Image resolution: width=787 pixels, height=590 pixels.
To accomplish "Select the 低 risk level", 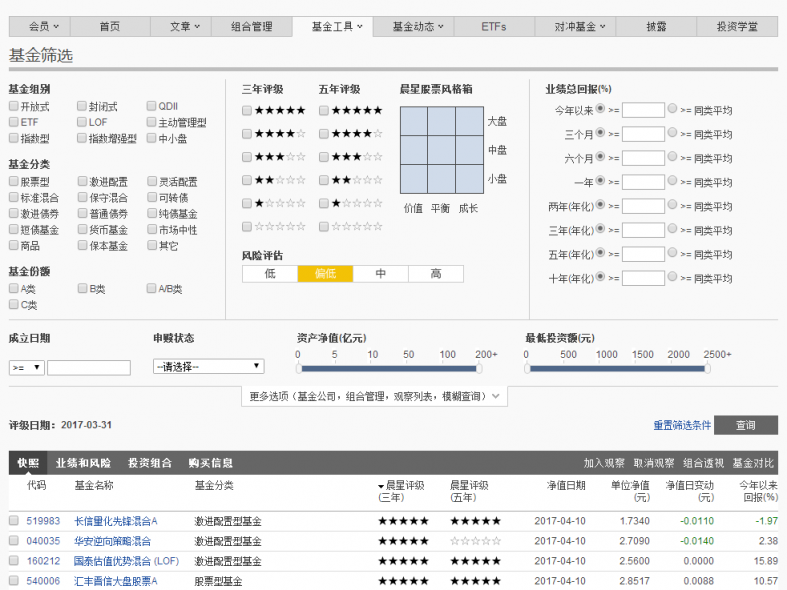I will 270,274.
